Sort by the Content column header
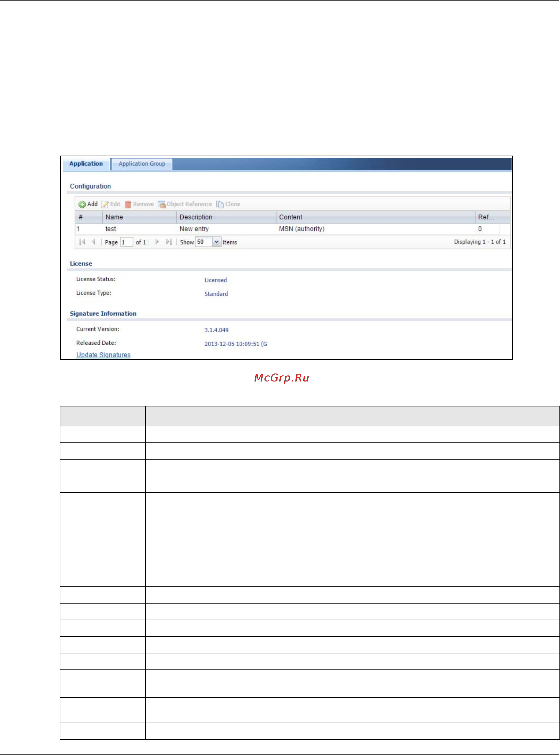 (376, 217)
